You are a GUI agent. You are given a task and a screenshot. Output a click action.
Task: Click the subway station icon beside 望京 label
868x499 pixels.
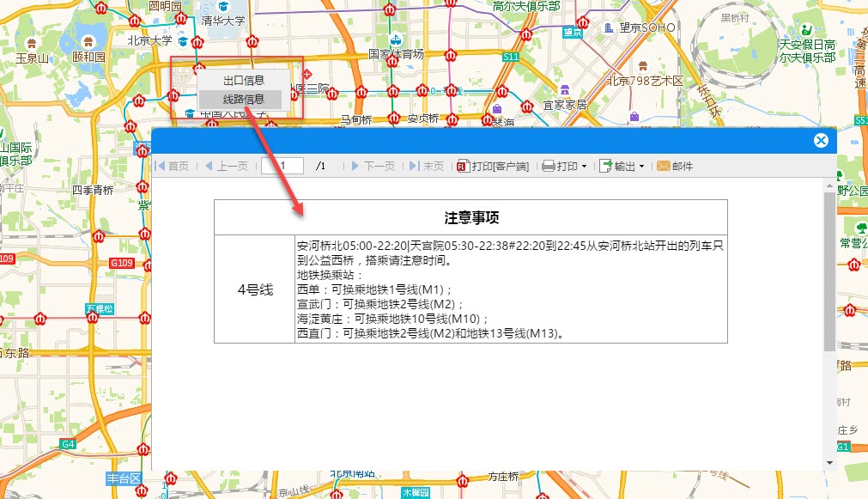tap(582, 22)
